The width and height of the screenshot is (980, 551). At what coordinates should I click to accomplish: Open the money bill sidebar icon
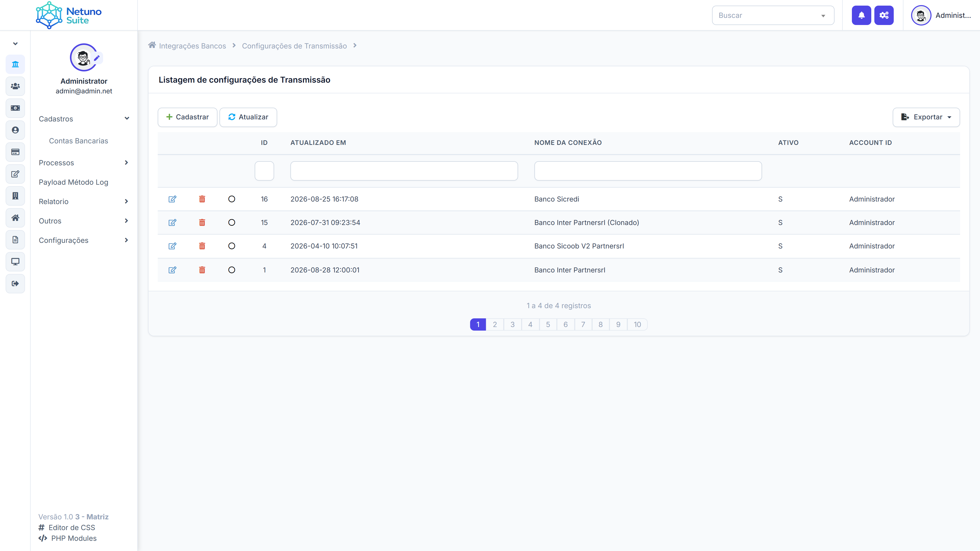click(15, 108)
